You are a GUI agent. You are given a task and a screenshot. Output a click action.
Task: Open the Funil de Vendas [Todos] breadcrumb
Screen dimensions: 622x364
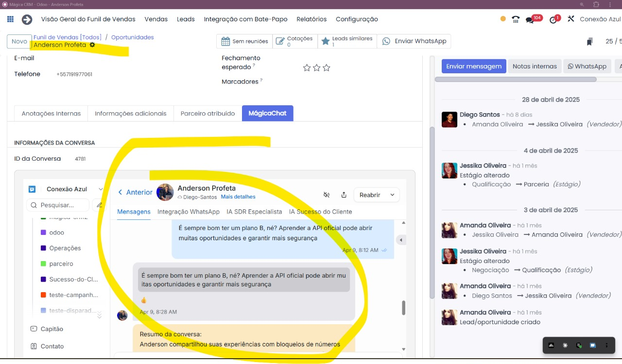tap(68, 37)
